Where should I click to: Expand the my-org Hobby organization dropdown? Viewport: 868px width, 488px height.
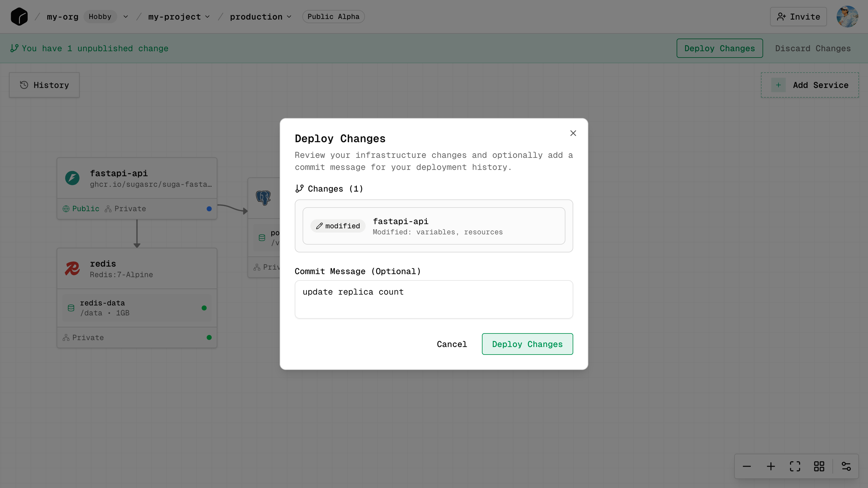(126, 17)
